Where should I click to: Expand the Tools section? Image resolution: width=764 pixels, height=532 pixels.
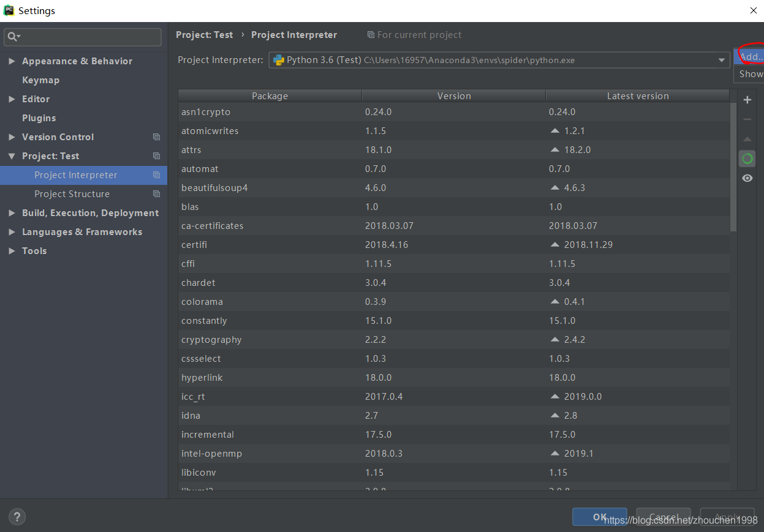point(12,251)
